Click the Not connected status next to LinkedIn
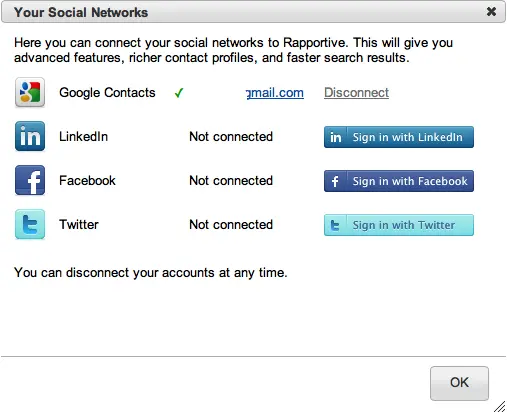507x412 pixels. pos(231,137)
